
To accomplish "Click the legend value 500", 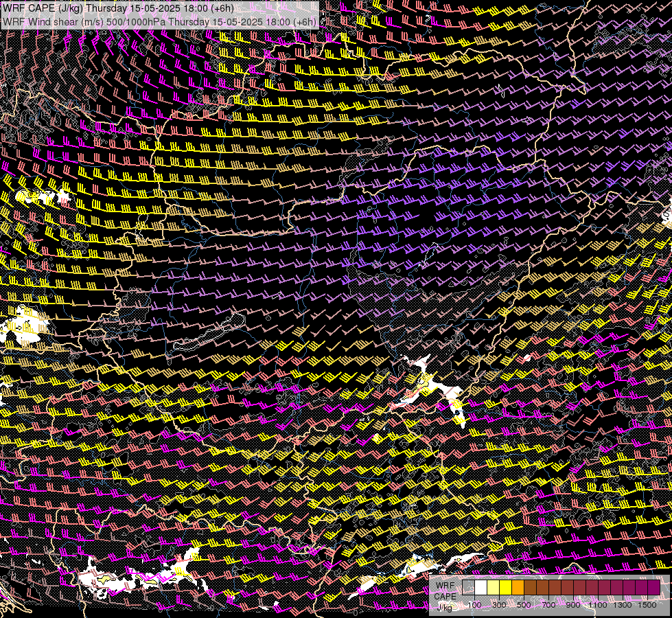I will coord(524,605).
